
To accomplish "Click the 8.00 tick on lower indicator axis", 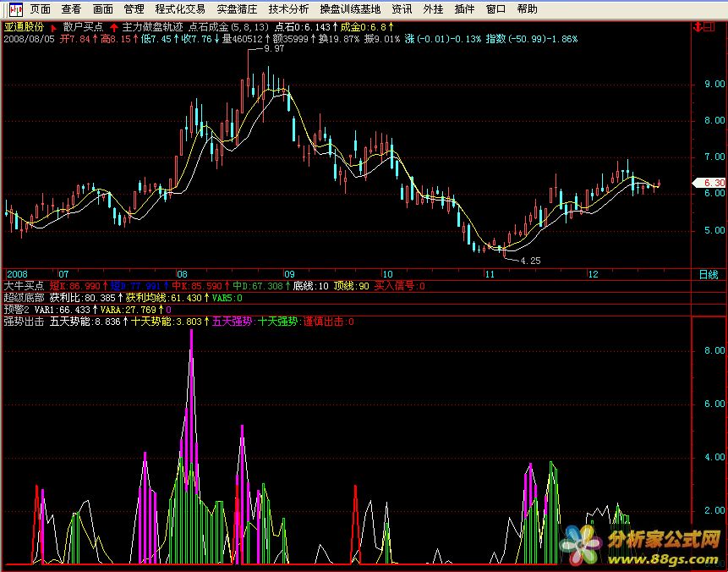I will pyautogui.click(x=714, y=351).
